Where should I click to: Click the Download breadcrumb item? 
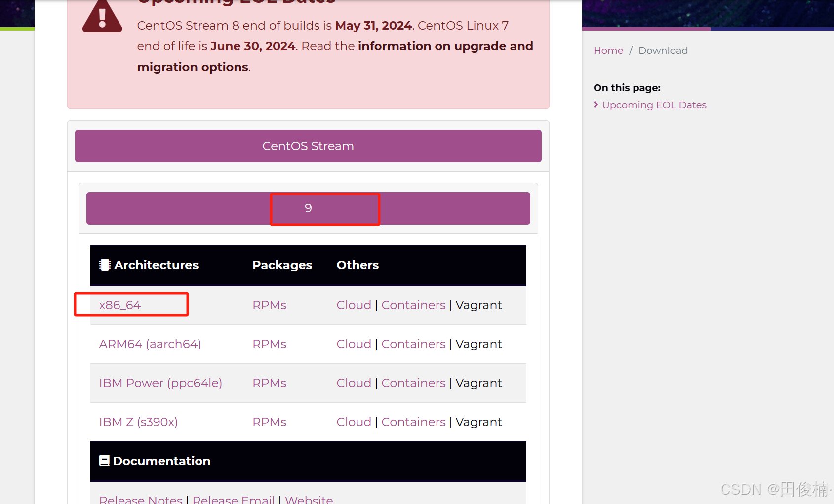(663, 50)
